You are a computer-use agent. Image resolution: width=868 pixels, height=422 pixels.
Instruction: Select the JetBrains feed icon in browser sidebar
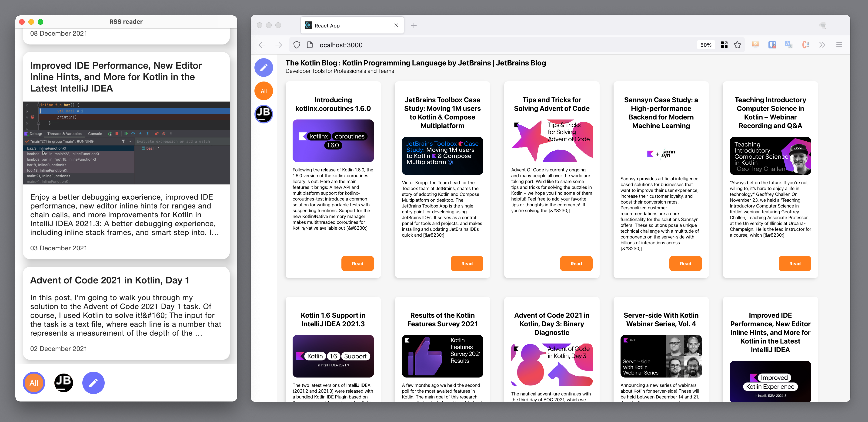[264, 114]
